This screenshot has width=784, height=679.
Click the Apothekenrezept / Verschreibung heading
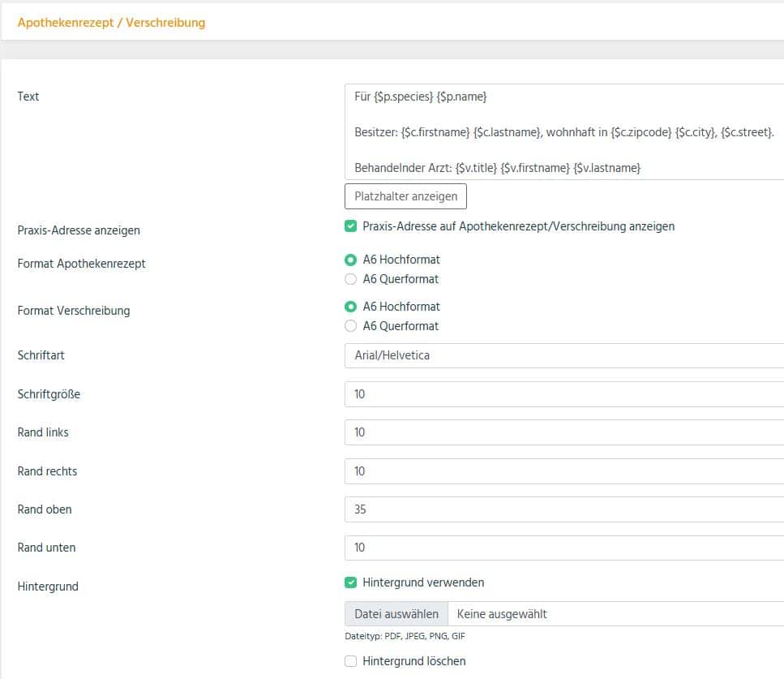click(112, 23)
